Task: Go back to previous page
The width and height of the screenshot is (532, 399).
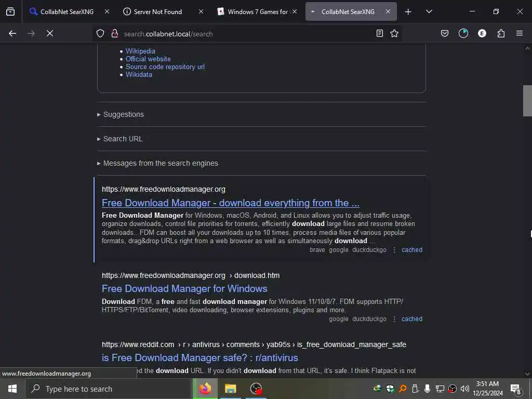Action: [12, 33]
